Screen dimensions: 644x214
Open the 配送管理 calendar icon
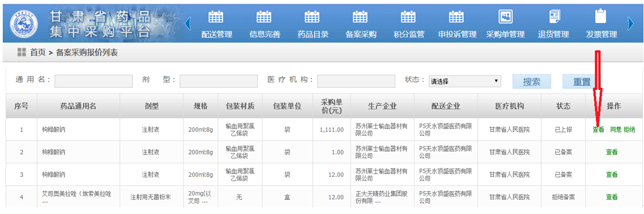[216, 17]
